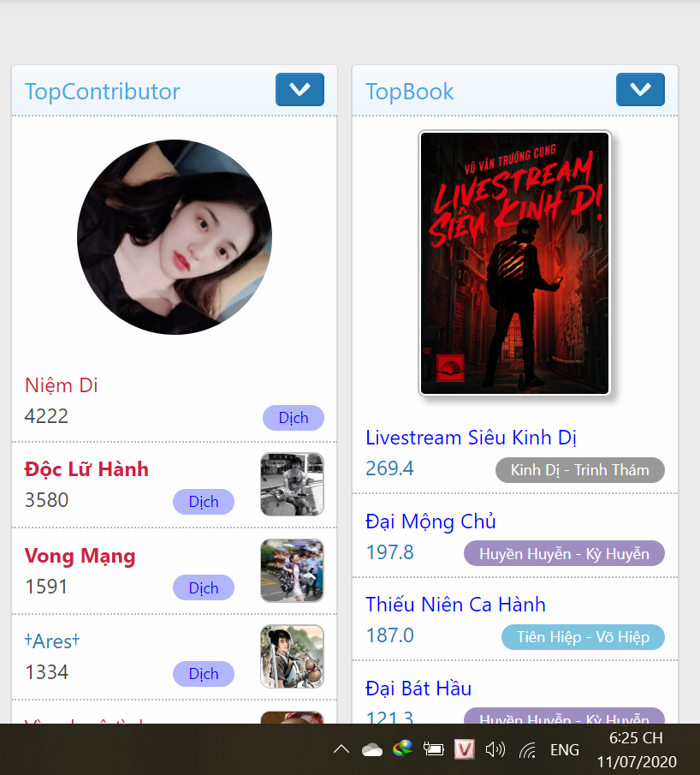The image size is (700, 775).
Task: Click the Vong Mạng avatar thumbnail
Action: tap(292, 571)
